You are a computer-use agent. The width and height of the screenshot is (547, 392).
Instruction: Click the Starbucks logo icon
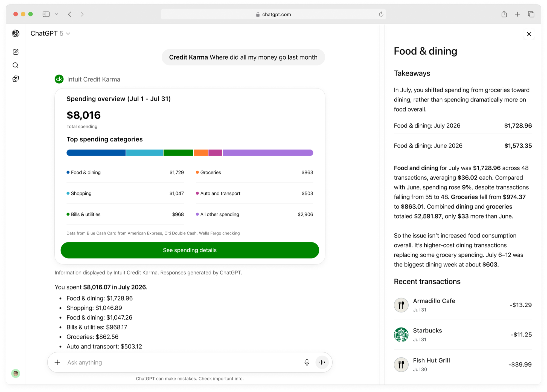click(401, 335)
